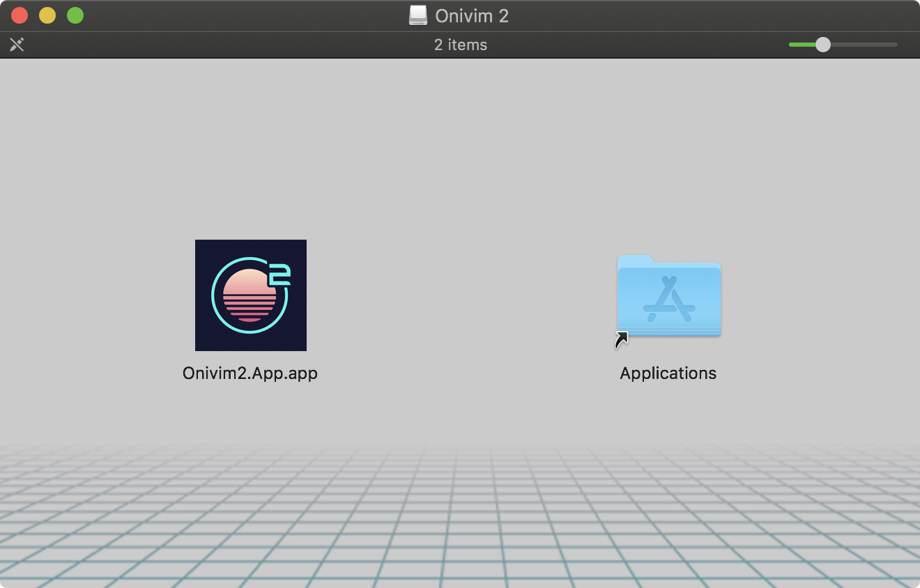Click the App Store glyph inside the Applications folder
The height and width of the screenshot is (588, 920).
click(x=668, y=297)
